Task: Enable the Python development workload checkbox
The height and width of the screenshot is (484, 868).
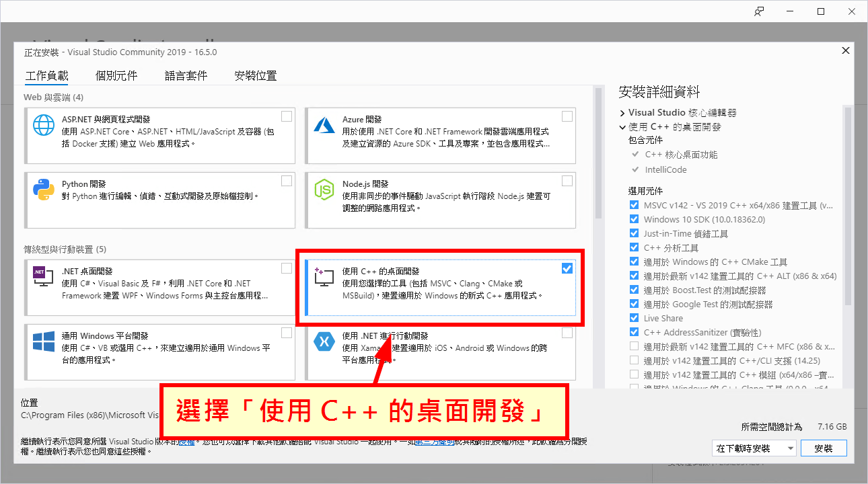Action: [287, 181]
